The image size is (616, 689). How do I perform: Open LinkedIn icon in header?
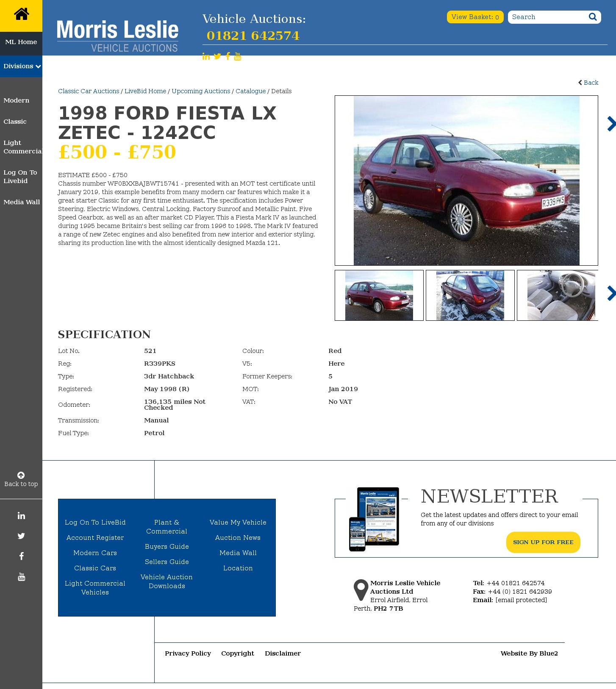(206, 56)
